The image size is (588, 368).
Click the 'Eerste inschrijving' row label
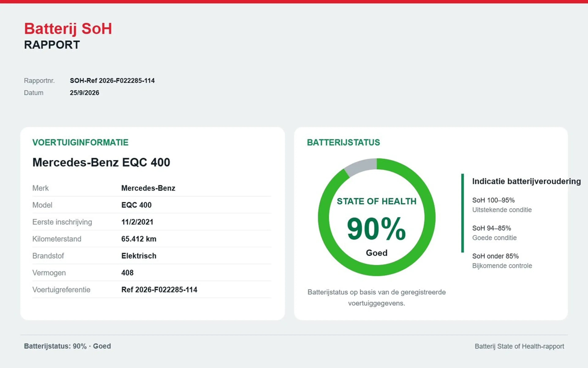tap(62, 222)
